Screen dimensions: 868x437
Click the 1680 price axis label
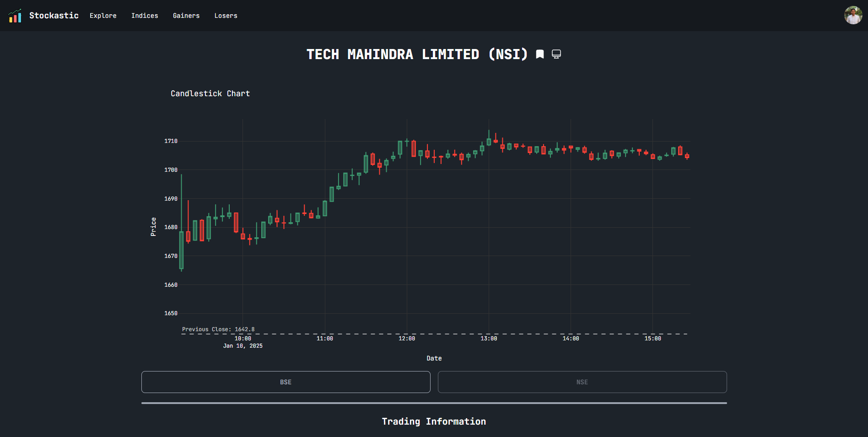171,227
